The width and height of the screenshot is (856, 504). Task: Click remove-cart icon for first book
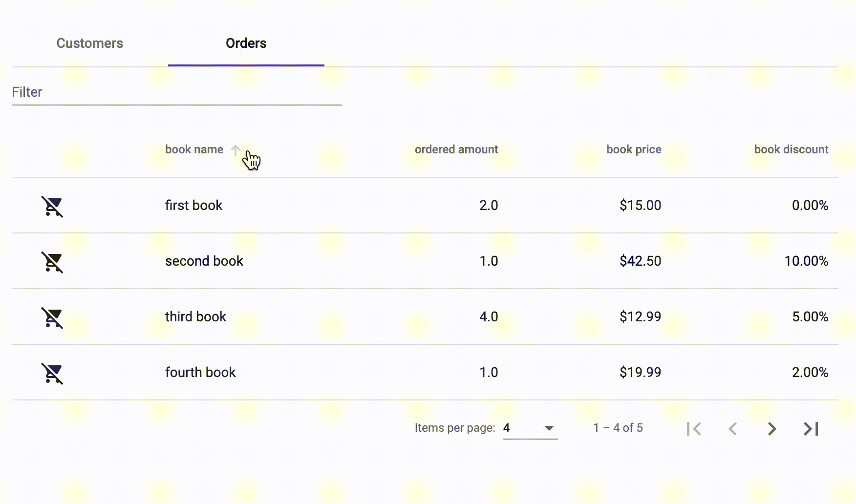coord(52,206)
